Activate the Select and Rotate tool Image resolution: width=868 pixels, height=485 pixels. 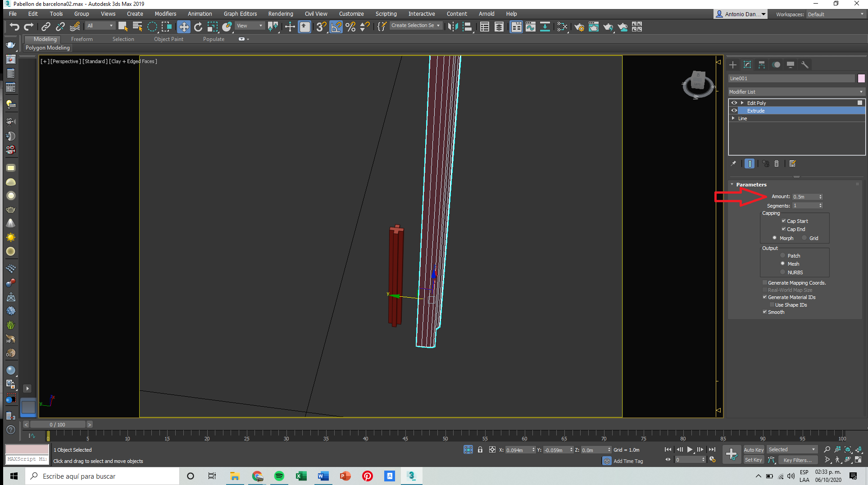pos(198,27)
